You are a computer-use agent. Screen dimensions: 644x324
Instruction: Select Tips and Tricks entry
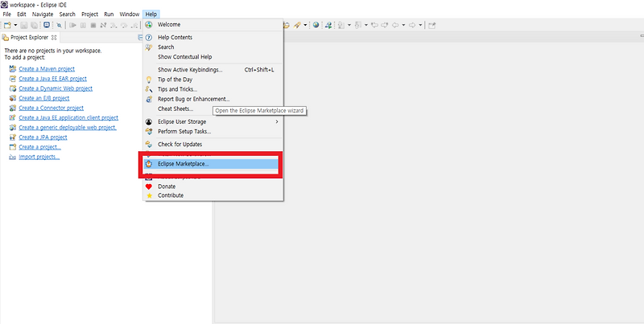click(x=213, y=89)
